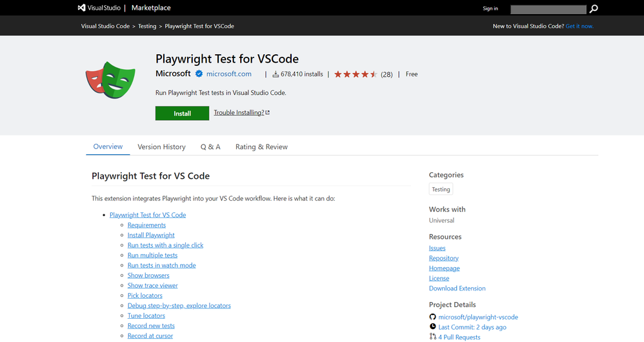Open the Homepage resource link
644x342 pixels.
445,268
